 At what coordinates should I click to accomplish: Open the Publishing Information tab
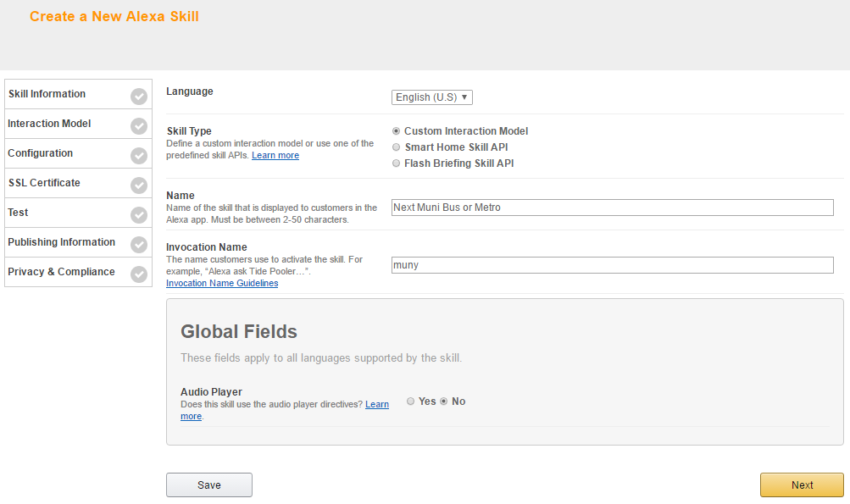[78, 242]
